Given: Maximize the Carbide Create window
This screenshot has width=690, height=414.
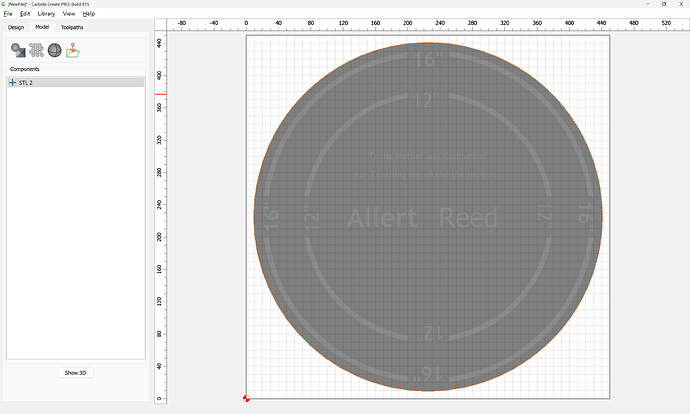Looking at the screenshot, I should pos(664,4).
